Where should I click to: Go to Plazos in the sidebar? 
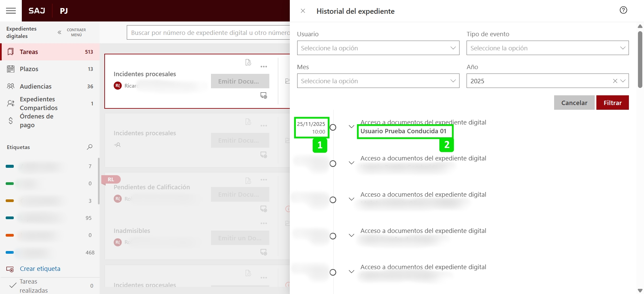click(x=29, y=69)
